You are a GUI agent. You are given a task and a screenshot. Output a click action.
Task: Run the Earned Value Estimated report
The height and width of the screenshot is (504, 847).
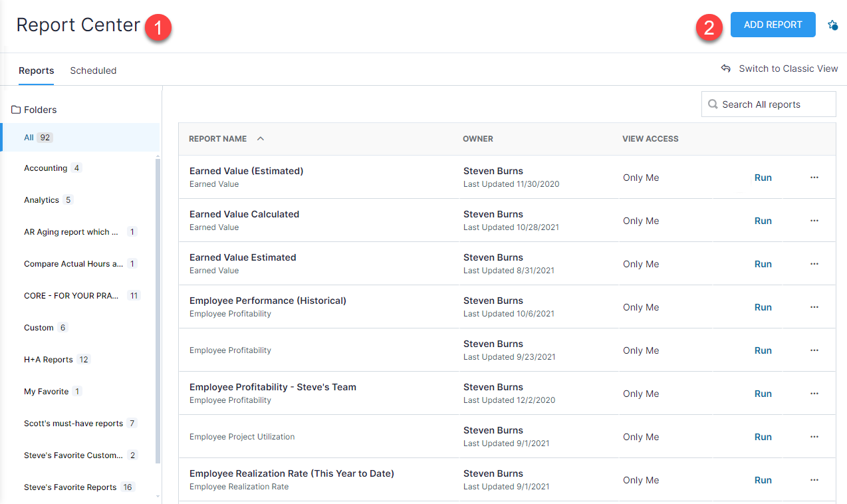pos(763,264)
